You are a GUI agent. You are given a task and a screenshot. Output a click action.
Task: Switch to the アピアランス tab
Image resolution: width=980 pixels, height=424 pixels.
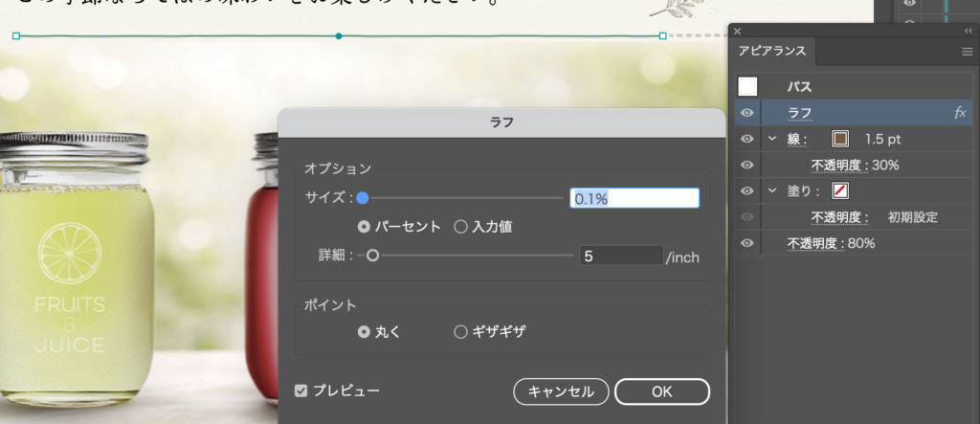pos(771,52)
